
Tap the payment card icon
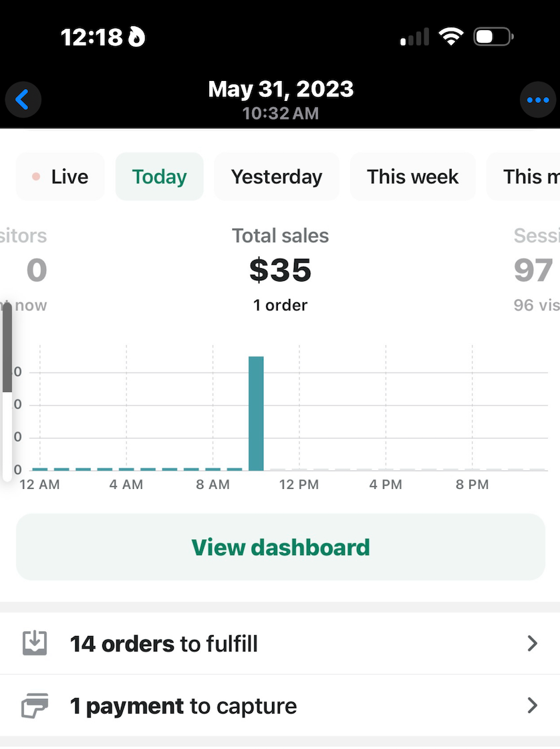click(x=35, y=706)
